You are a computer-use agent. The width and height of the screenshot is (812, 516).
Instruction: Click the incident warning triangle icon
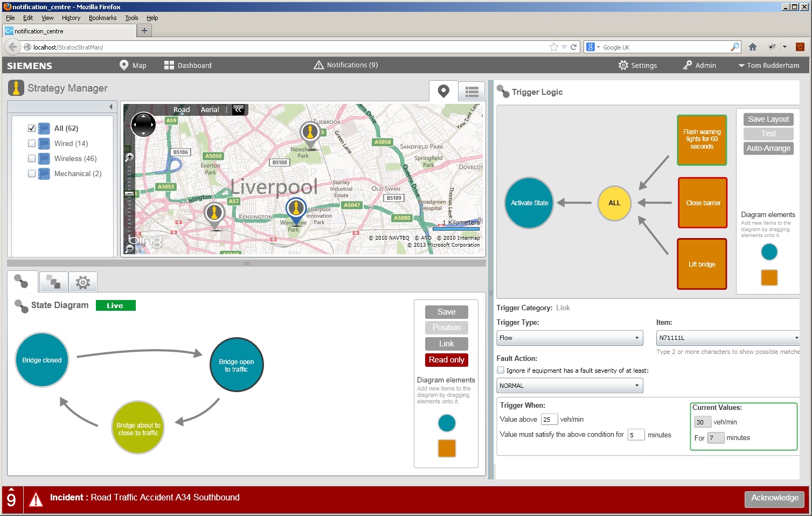(36, 499)
